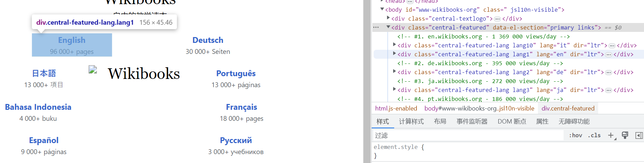Click the '96 000+ pages' text
The height and width of the screenshot is (163, 644).
tap(72, 52)
